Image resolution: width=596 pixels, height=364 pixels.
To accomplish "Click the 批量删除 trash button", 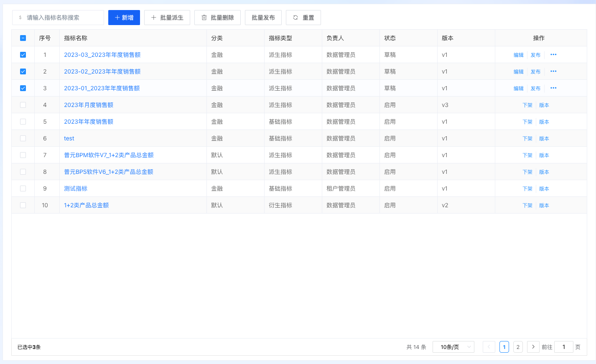I will pyautogui.click(x=217, y=18).
